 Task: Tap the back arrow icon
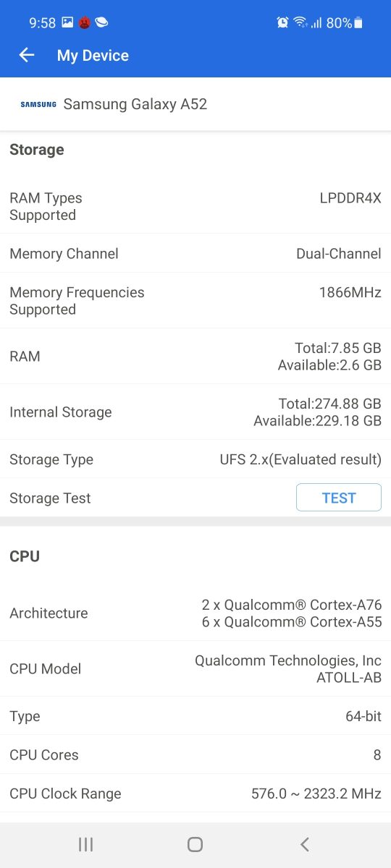click(x=27, y=56)
